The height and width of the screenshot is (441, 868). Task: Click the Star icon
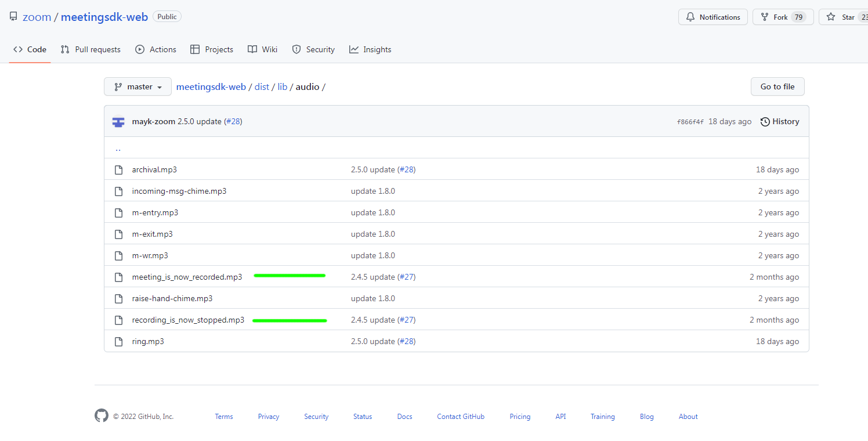pos(831,17)
